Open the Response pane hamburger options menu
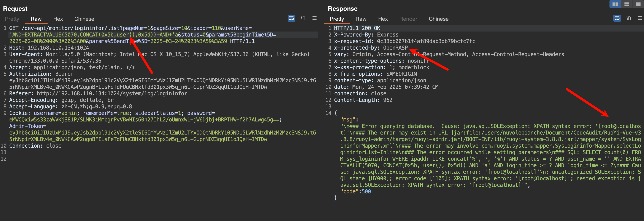This screenshot has width=644, height=221. tap(640, 18)
